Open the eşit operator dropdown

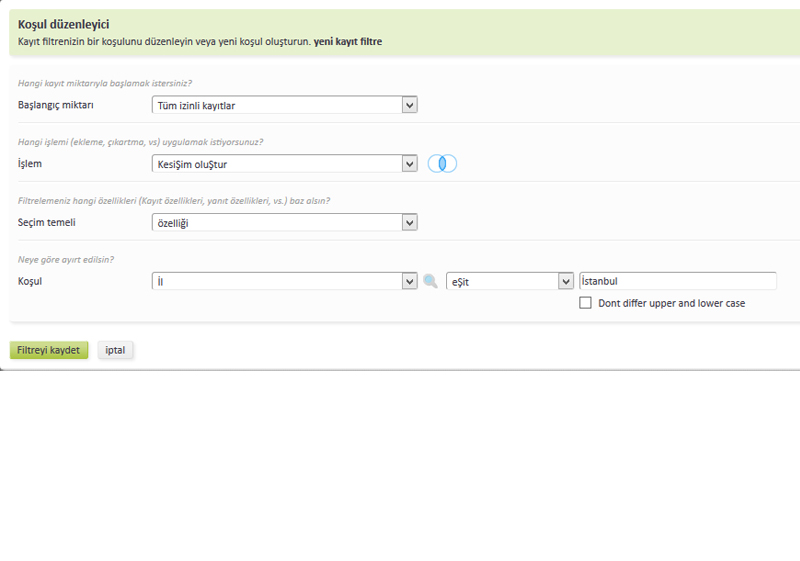coord(509,282)
